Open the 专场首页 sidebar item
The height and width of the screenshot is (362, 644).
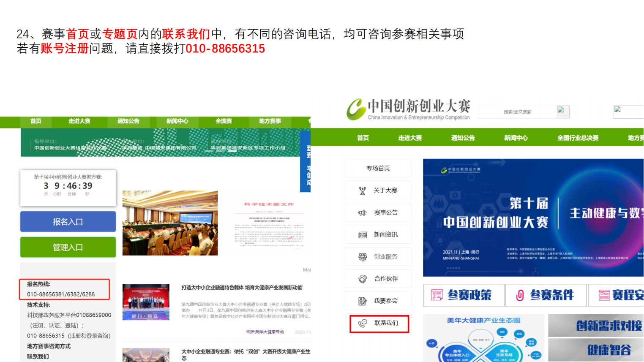pos(378,168)
